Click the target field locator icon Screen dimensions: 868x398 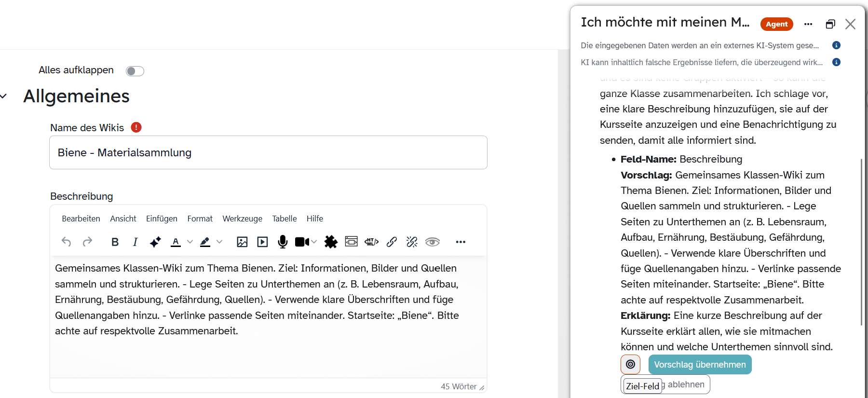630,365
